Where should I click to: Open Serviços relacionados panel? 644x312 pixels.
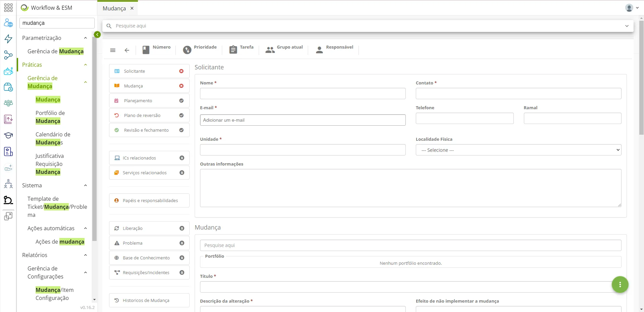coord(149,173)
